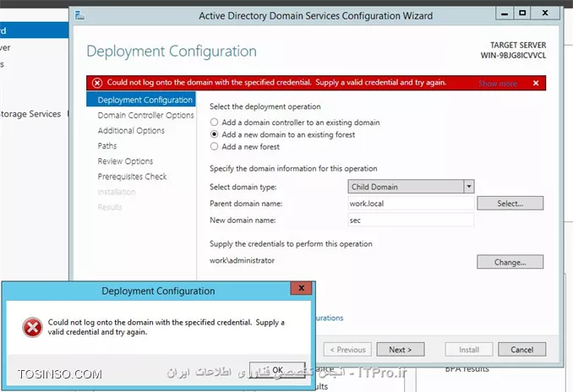This screenshot has height=392, width=573.
Task: Click the wizard icon in the title bar
Action: [79, 16]
